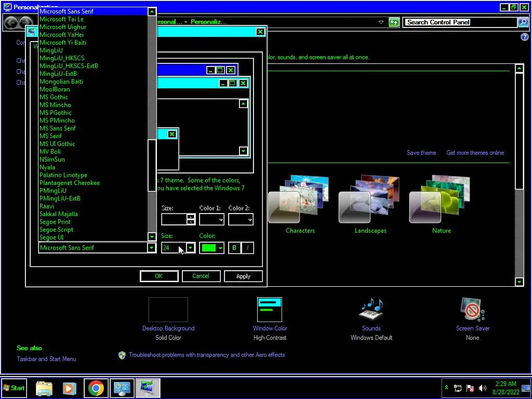This screenshot has width=532, height=399.
Task: Open the Desktop Background icon
Action: [168, 310]
